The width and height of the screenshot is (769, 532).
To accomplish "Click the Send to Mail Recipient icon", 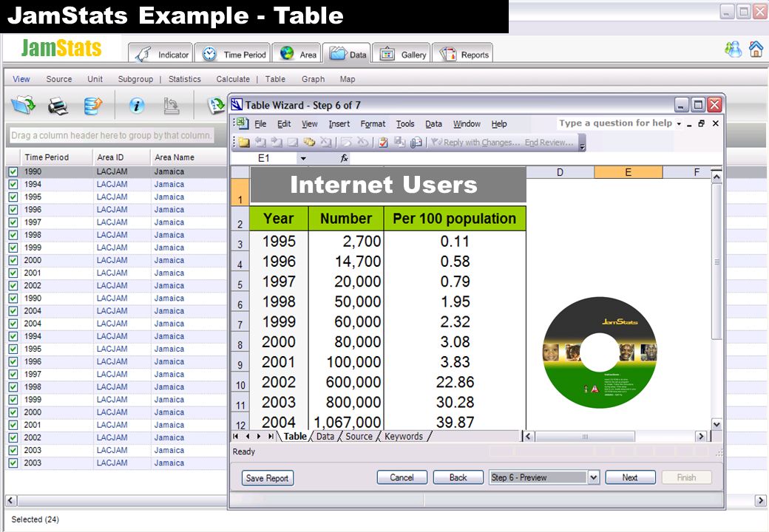I will [416, 143].
